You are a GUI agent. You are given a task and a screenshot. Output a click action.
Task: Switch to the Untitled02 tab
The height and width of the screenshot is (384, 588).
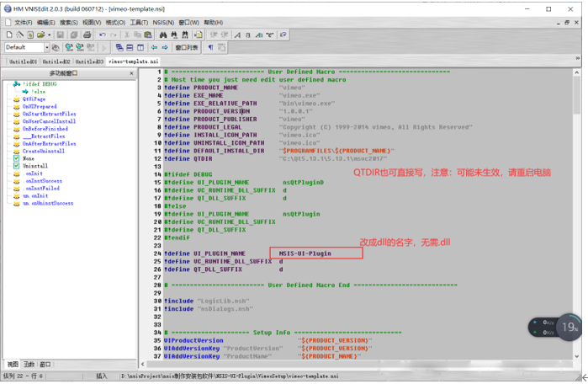56,61
